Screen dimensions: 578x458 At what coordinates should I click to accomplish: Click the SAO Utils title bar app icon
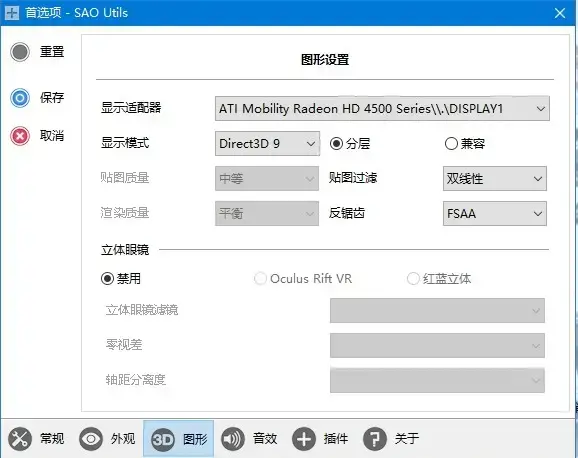pyautogui.click(x=12, y=13)
